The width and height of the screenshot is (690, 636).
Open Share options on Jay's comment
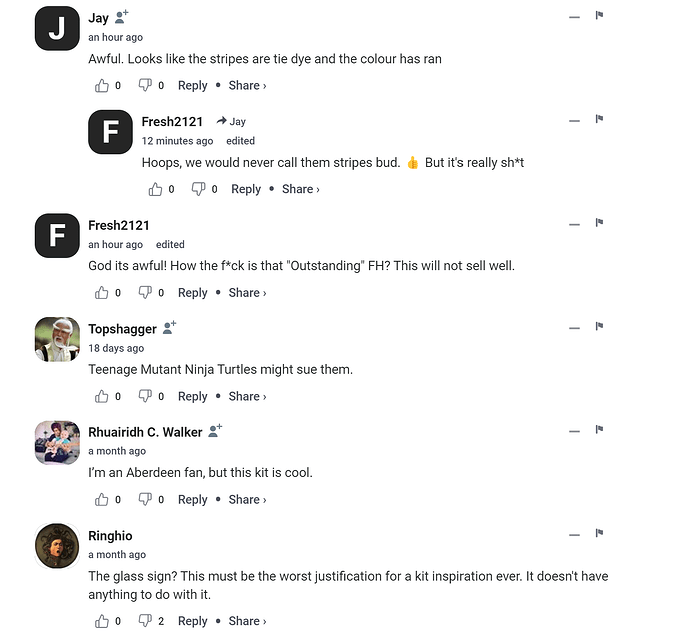pos(247,85)
